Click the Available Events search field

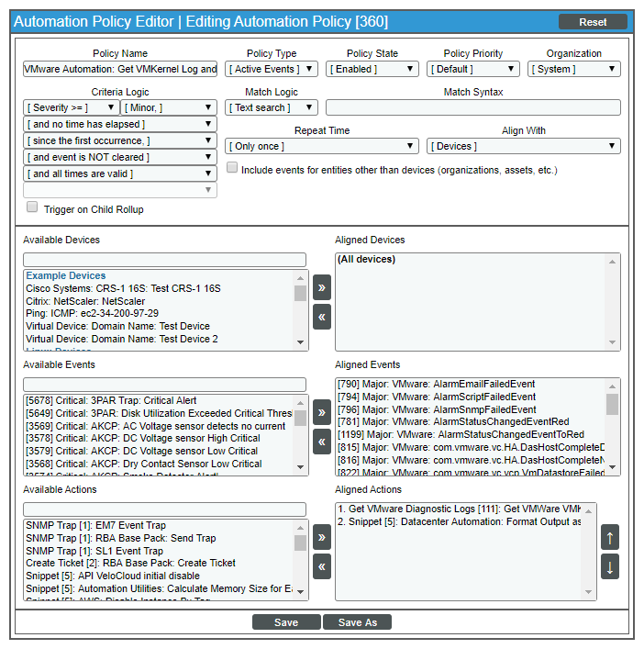tap(164, 385)
